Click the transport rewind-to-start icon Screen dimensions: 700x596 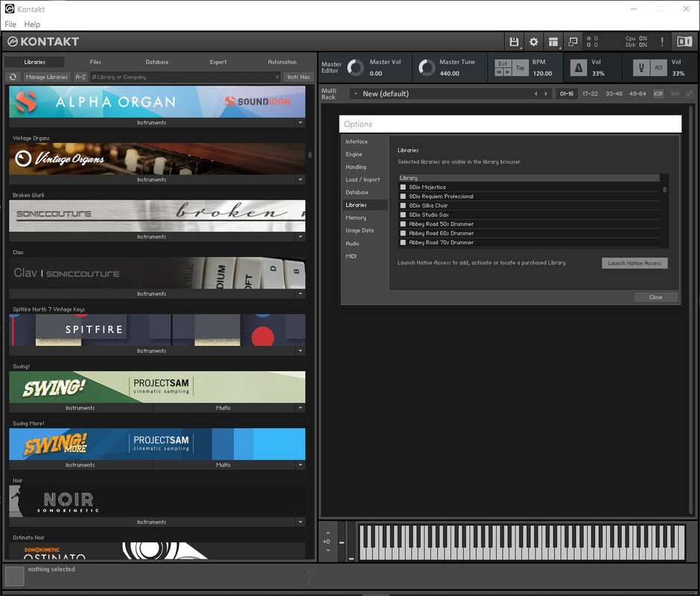499,72
